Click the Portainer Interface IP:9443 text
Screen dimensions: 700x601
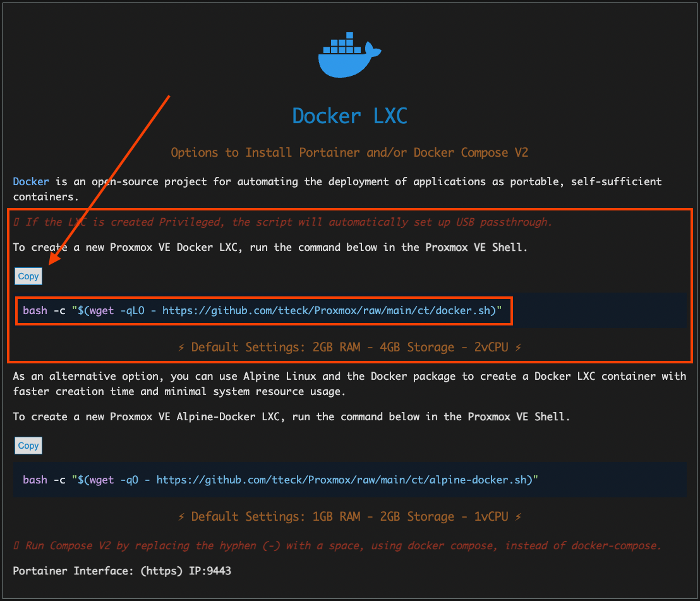pos(122,571)
